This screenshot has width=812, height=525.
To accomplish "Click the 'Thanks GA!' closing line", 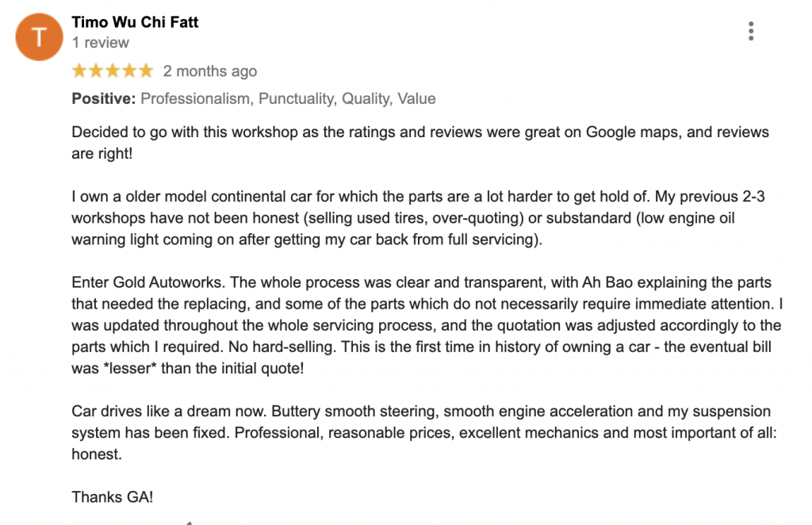I will pyautogui.click(x=113, y=496).
